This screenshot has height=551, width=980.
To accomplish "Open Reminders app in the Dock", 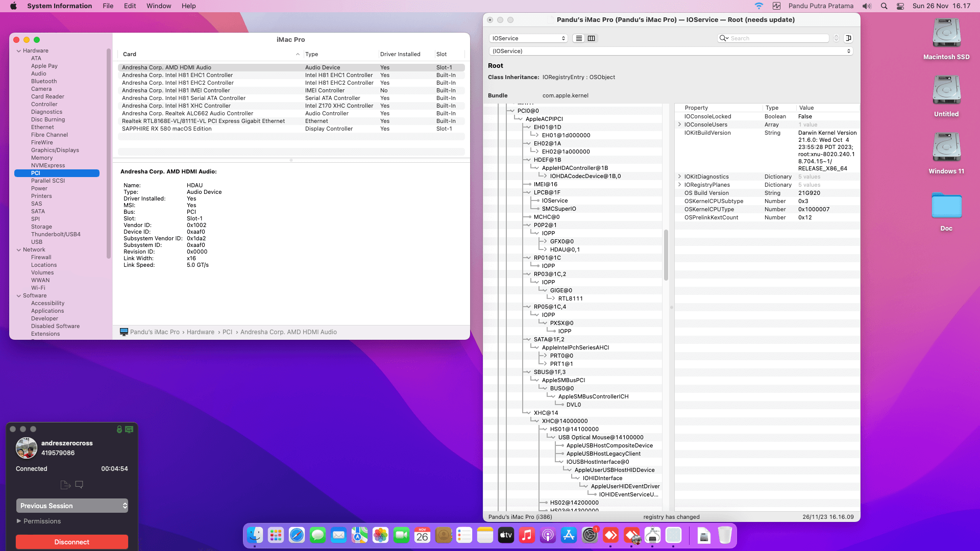I will pyautogui.click(x=464, y=535).
